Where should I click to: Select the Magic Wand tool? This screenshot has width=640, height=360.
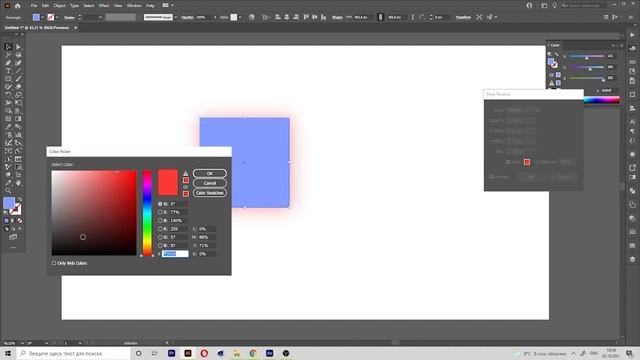click(x=8, y=55)
